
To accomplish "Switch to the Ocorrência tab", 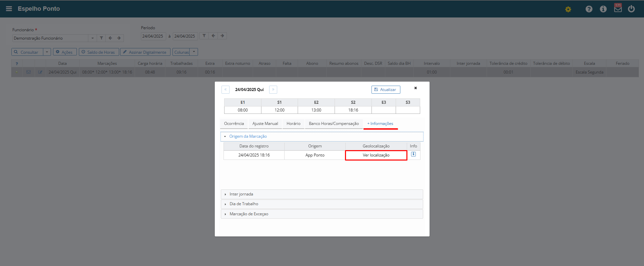I will click(x=234, y=124).
